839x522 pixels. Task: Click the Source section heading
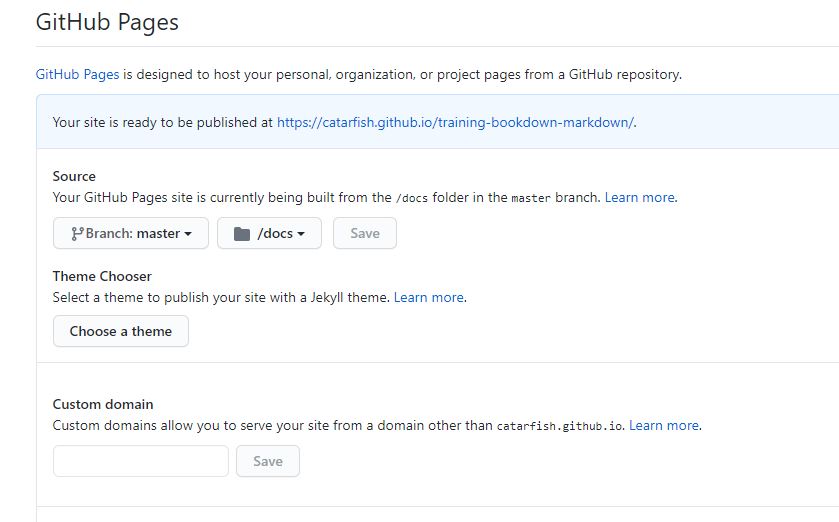point(74,176)
